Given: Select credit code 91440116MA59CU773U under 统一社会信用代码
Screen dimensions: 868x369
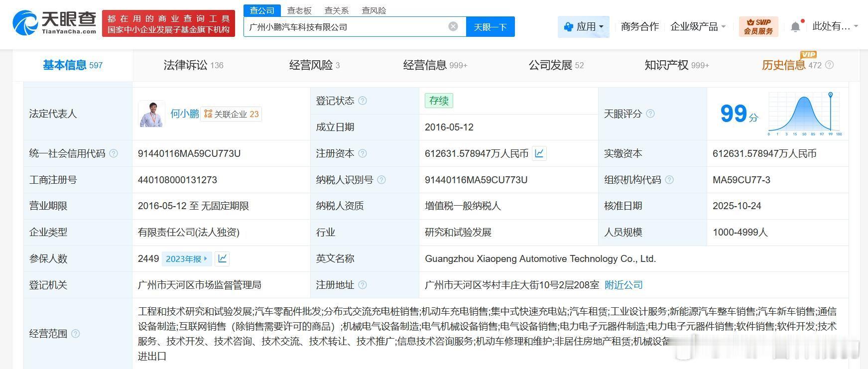Looking at the screenshot, I should pos(189,153).
